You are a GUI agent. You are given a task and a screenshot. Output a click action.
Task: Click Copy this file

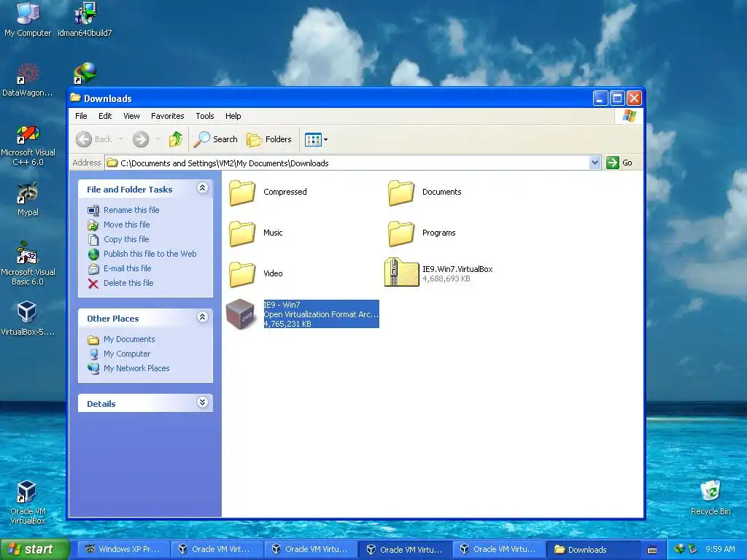(126, 239)
